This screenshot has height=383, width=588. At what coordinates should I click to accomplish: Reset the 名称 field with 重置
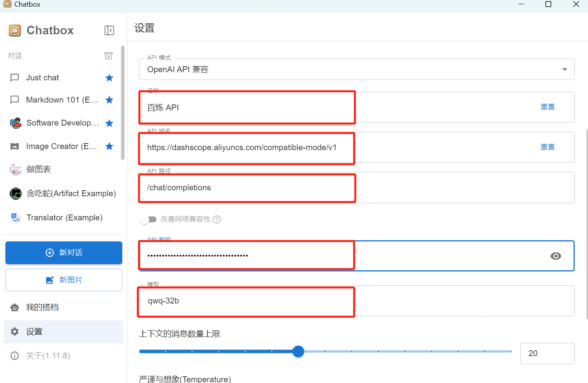click(x=547, y=107)
